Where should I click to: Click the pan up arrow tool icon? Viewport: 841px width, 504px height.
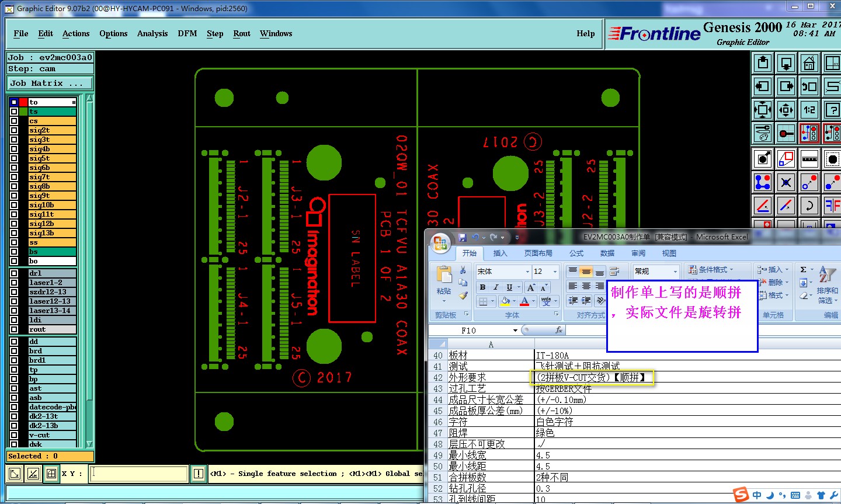tap(763, 63)
